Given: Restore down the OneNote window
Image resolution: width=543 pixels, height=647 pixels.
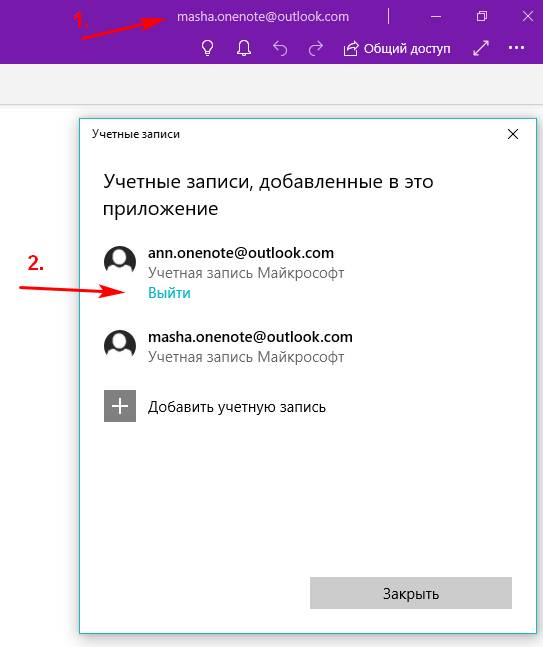Looking at the screenshot, I should [x=482, y=17].
